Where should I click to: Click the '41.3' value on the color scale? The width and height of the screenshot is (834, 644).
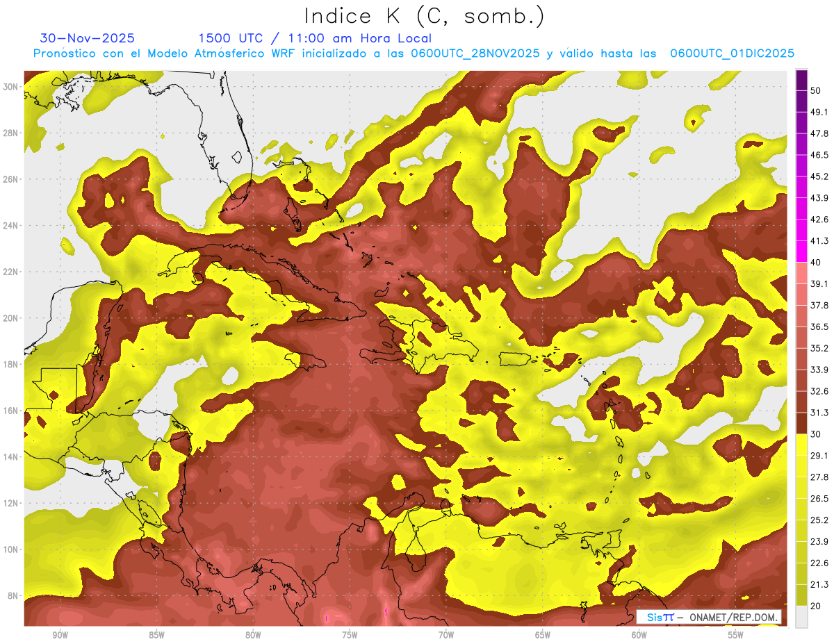pos(819,241)
